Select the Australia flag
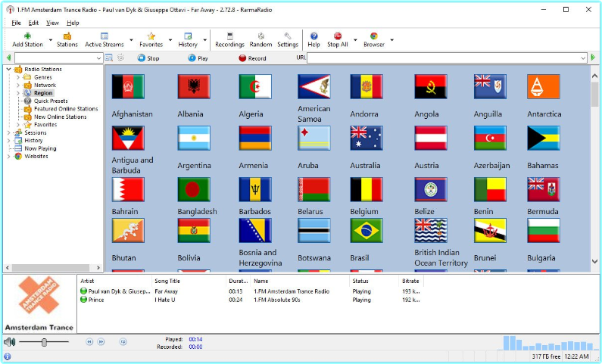Screen dimensions: 602x364 point(367,138)
